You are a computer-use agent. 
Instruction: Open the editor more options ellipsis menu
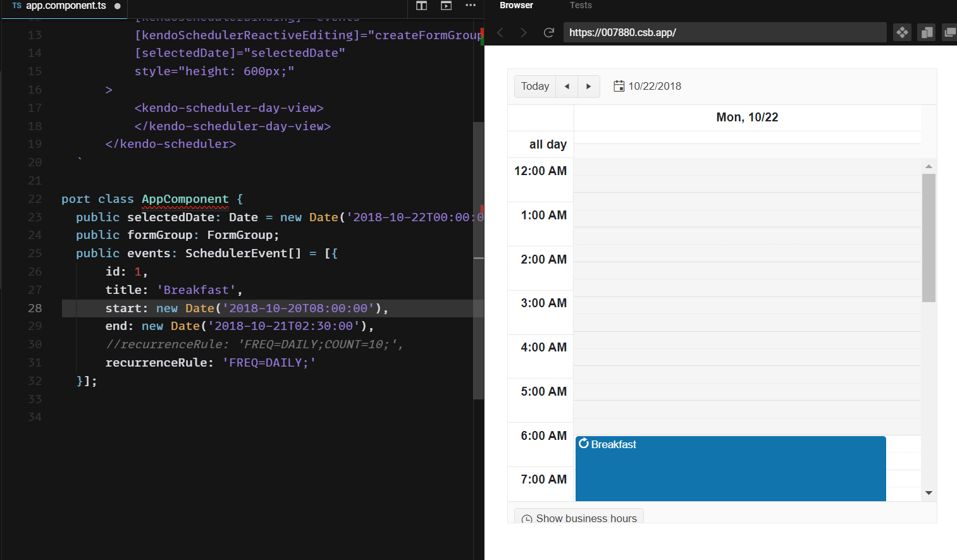click(470, 6)
